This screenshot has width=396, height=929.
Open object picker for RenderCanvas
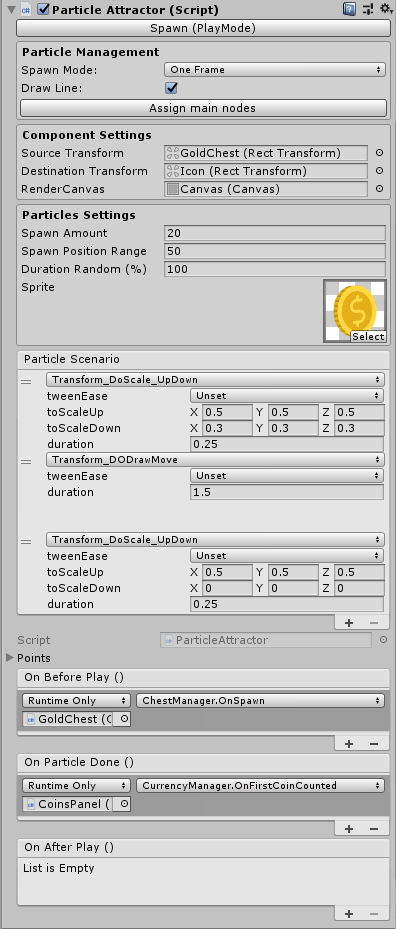[379, 189]
